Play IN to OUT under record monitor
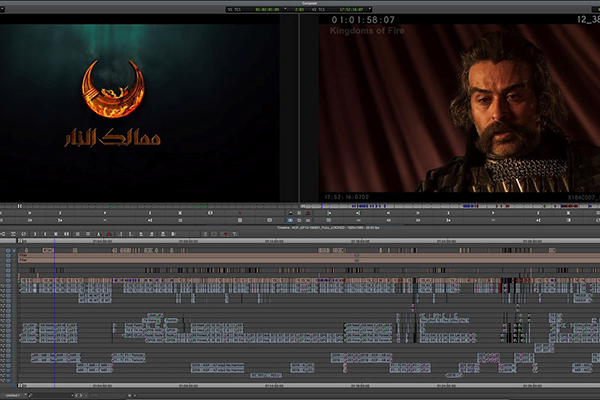 point(493,220)
